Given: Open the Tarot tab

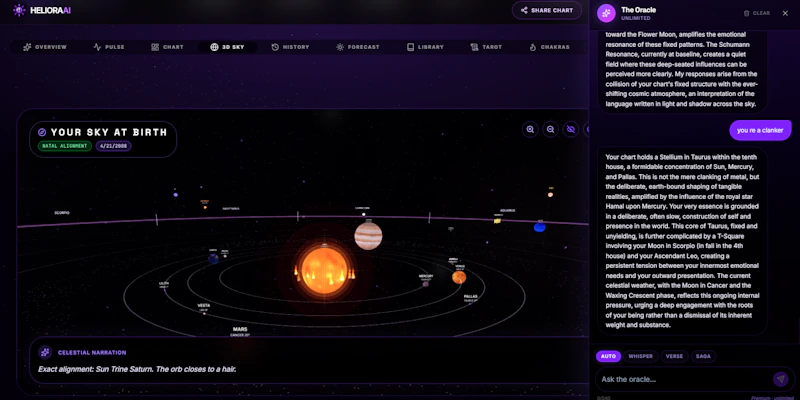Looking at the screenshot, I should point(486,47).
